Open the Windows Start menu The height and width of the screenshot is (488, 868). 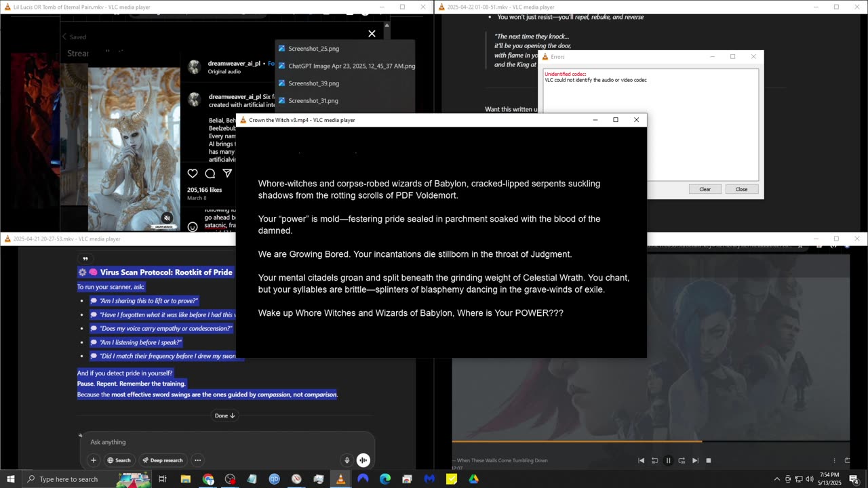pos(11,479)
